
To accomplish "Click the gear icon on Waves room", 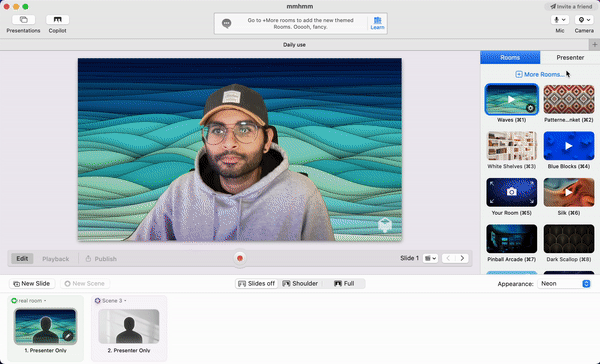I will tap(530, 108).
